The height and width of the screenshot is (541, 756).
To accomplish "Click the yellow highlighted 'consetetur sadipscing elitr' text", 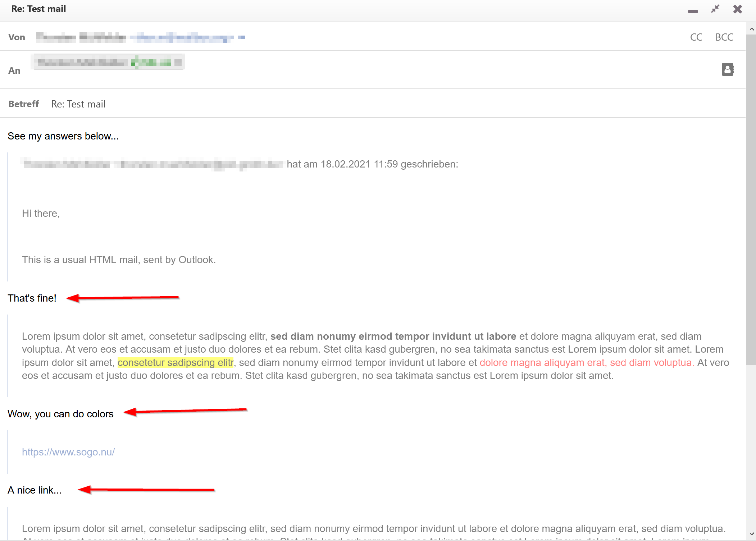I will point(176,362).
